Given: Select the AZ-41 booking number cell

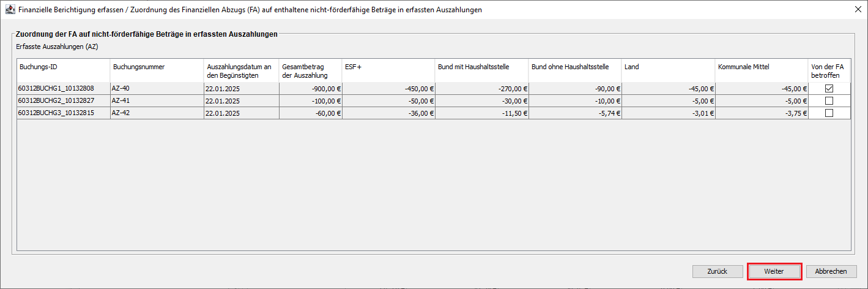Looking at the screenshot, I should 156,100.
